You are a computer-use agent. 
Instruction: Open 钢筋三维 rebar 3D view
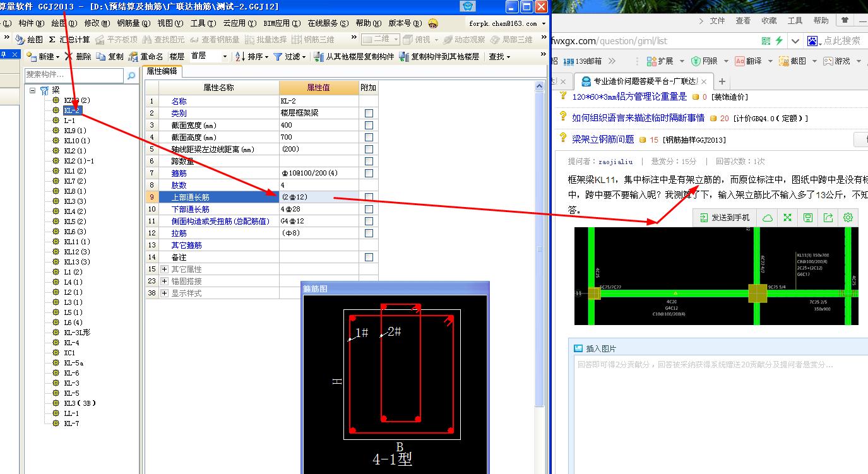tap(313, 39)
